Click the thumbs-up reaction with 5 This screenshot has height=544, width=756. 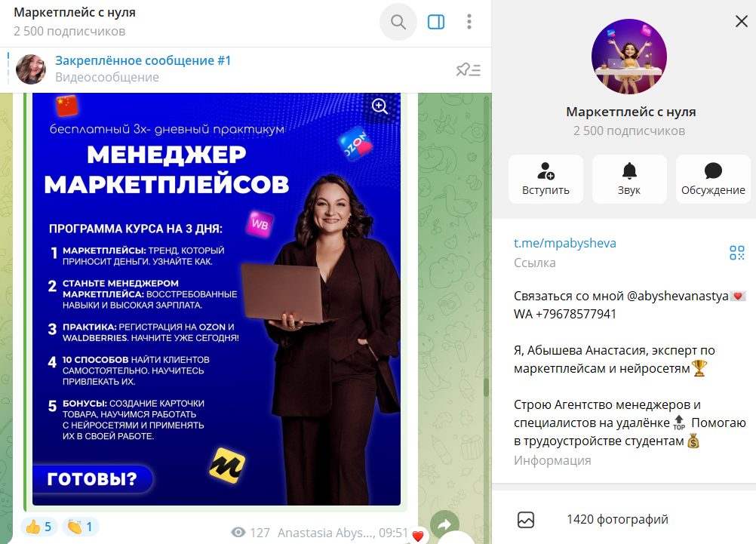pyautogui.click(x=38, y=527)
